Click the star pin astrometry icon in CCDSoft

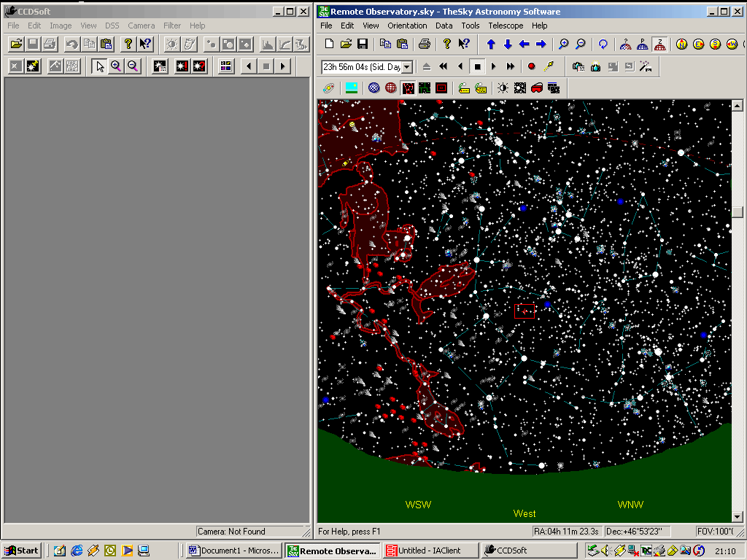pos(32,66)
